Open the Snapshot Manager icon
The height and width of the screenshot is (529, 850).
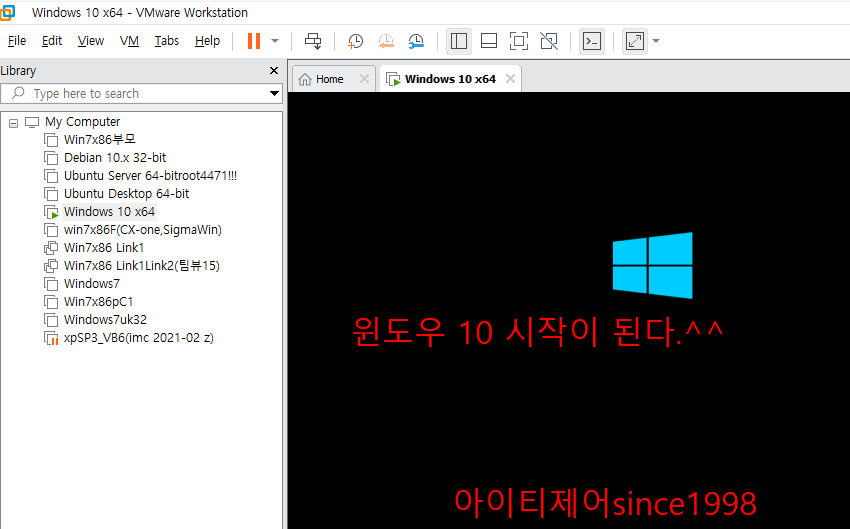pyautogui.click(x=416, y=41)
